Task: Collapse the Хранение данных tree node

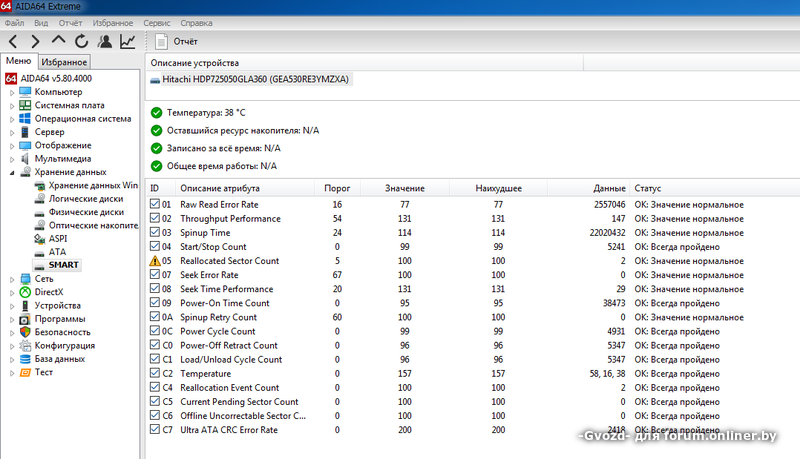Action: tap(11, 172)
